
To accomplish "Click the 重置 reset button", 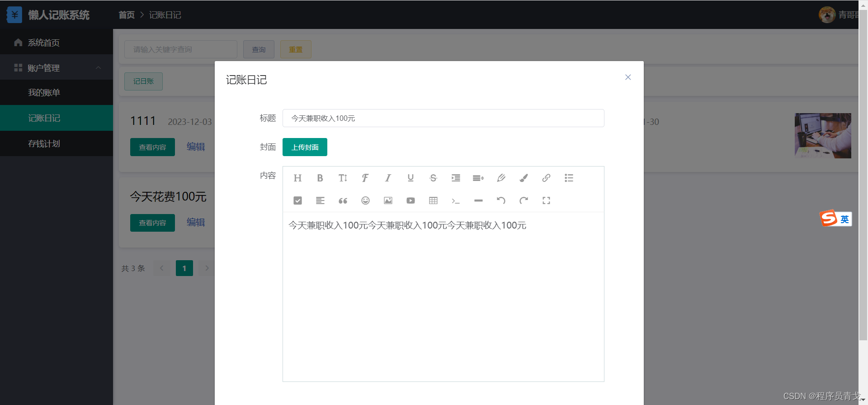I will pyautogui.click(x=296, y=49).
